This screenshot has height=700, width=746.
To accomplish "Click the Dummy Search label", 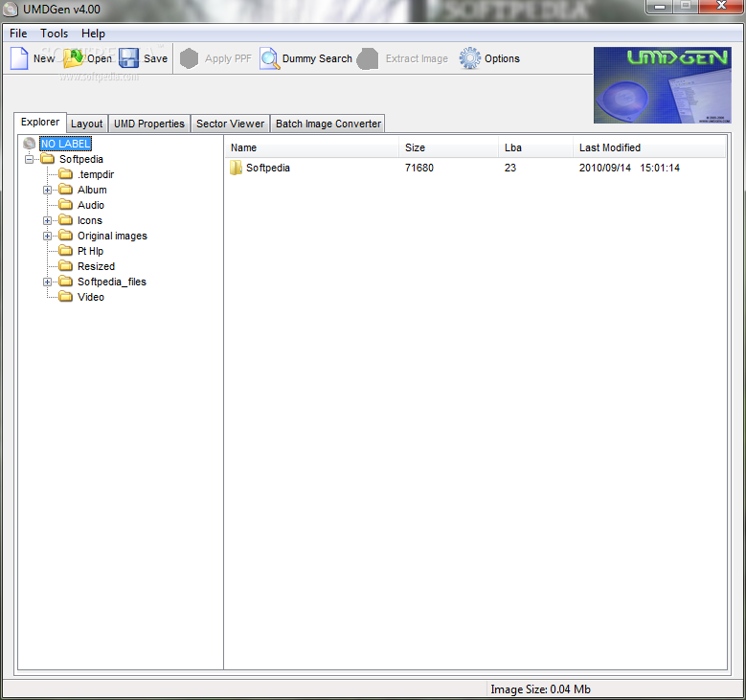I will tap(317, 58).
